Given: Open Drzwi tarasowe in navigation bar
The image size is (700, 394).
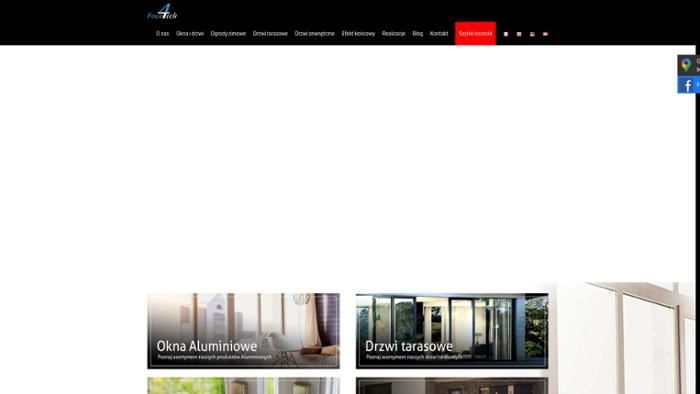Looking at the screenshot, I should click(x=270, y=33).
